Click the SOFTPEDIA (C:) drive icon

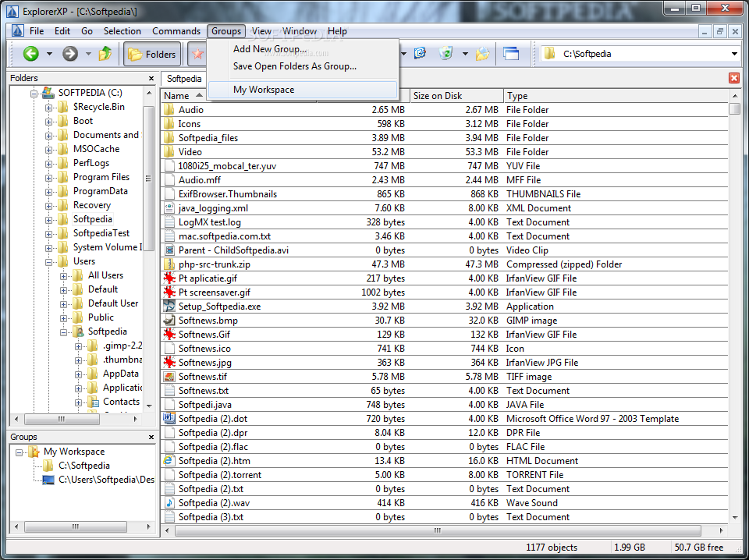click(48, 93)
